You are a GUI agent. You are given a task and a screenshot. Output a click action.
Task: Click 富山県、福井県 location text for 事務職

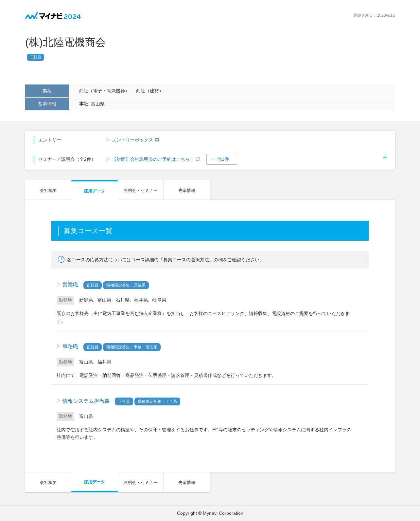[x=95, y=362]
